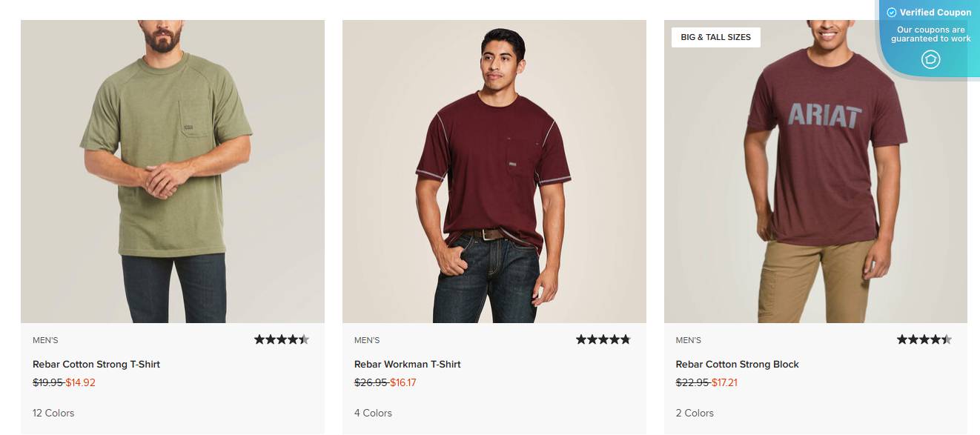Click the coupon guarantee shield icon
The image size is (980, 435).
tap(930, 59)
